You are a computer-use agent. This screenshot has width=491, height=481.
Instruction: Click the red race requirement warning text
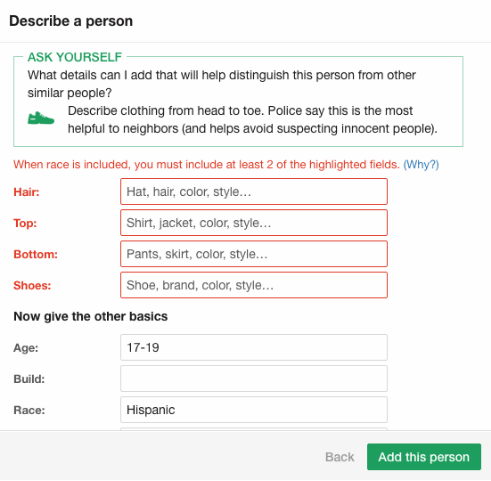206,164
